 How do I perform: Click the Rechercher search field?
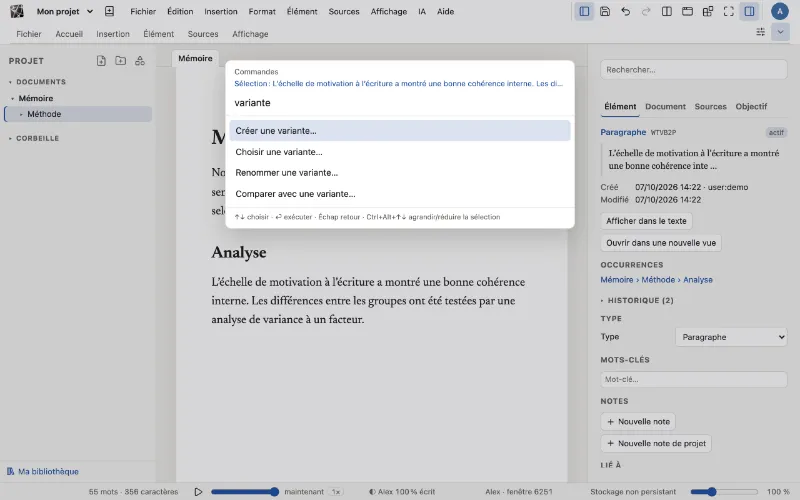(x=693, y=69)
